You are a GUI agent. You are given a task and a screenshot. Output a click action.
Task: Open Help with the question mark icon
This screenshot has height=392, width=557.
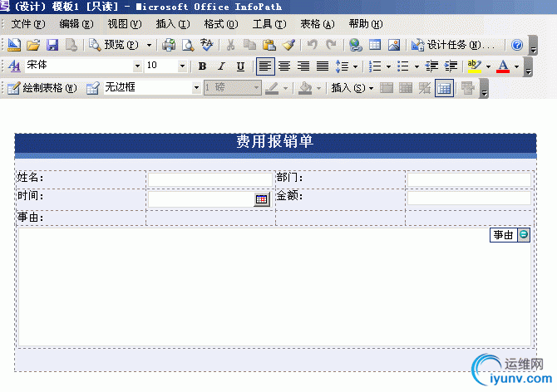[x=517, y=45]
